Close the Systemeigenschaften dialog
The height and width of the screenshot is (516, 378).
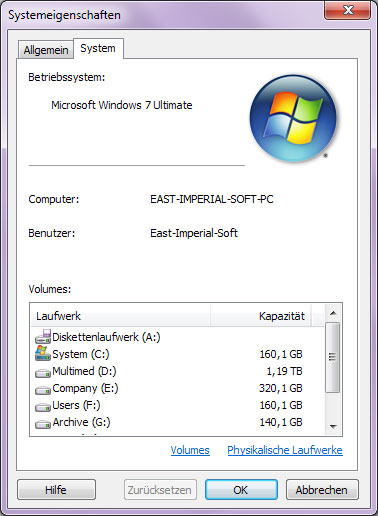coord(348,10)
